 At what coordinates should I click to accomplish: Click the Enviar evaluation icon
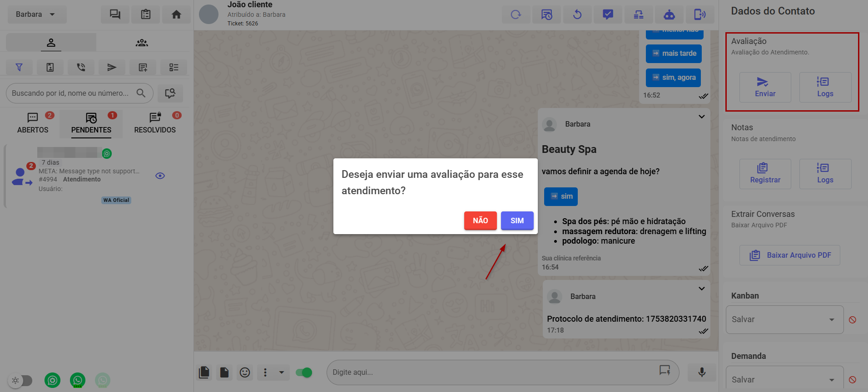[765, 87]
